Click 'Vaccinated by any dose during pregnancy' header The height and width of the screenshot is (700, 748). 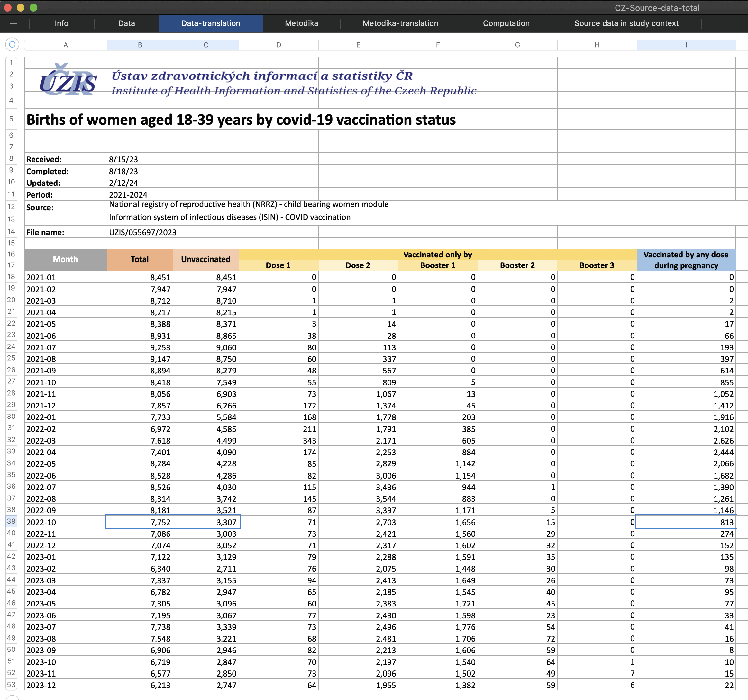(x=686, y=260)
